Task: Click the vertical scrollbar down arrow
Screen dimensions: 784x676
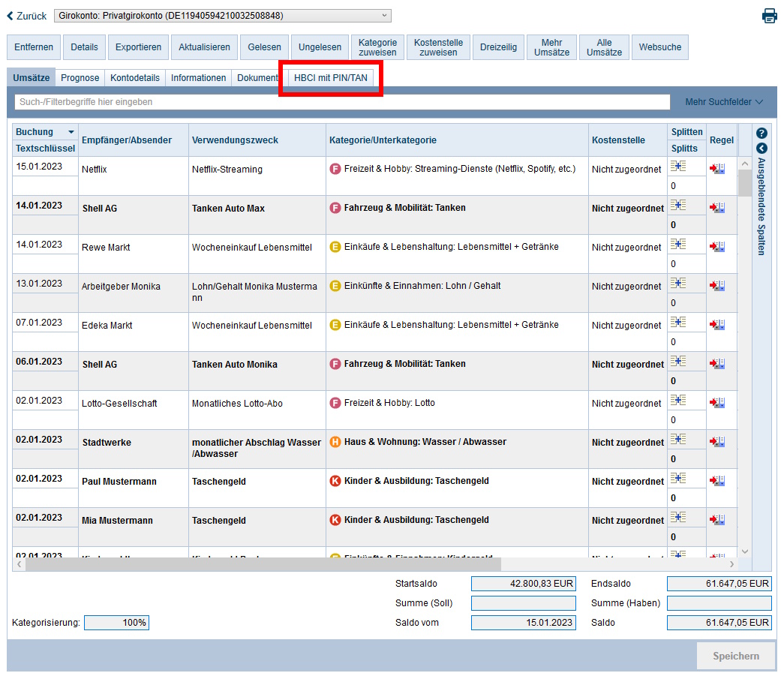Action: pyautogui.click(x=745, y=551)
